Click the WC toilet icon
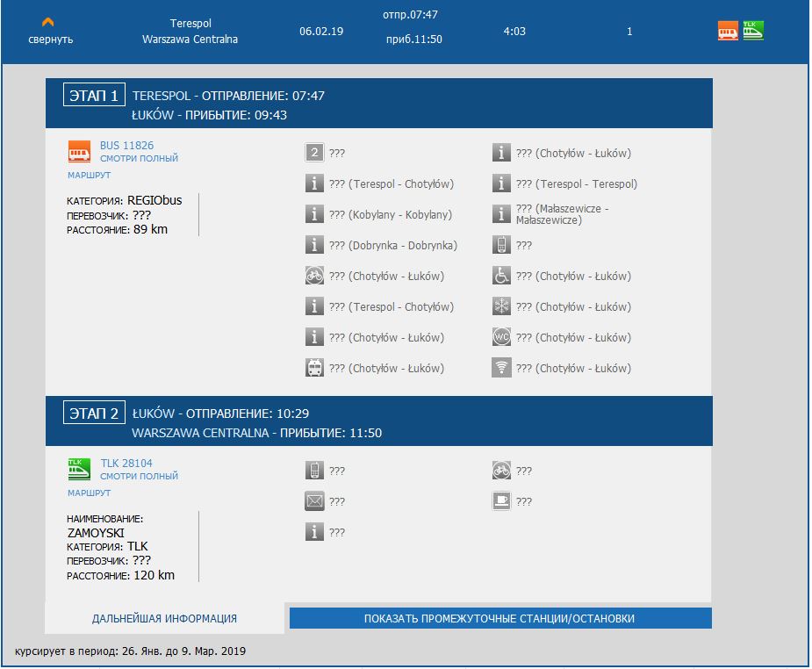812x669 pixels. point(501,337)
